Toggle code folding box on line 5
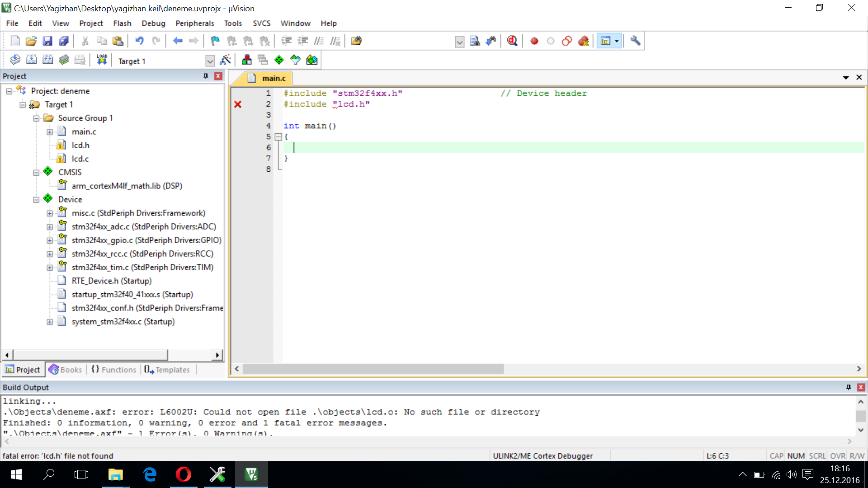The width and height of the screenshot is (868, 488). 278,136
